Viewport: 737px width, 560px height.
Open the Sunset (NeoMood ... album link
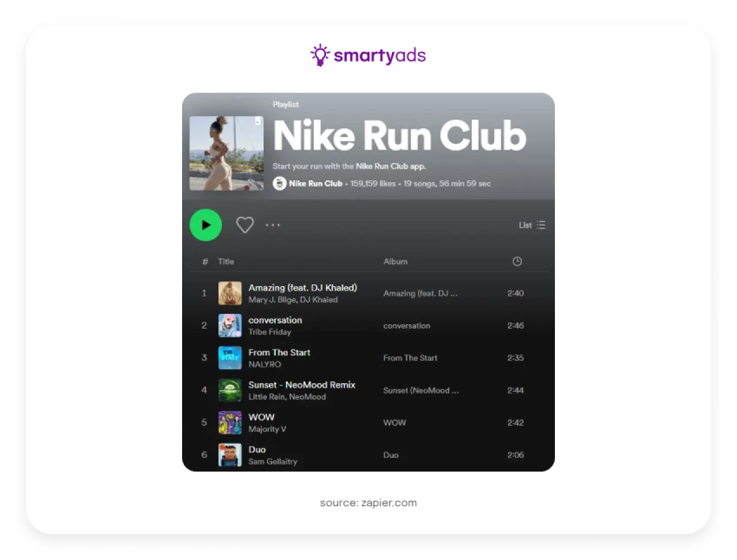tap(421, 391)
